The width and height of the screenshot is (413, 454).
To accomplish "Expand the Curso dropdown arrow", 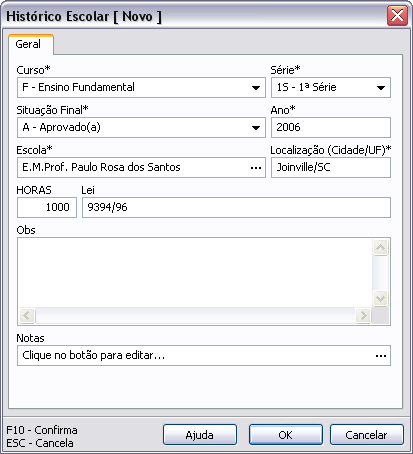I will pyautogui.click(x=256, y=88).
